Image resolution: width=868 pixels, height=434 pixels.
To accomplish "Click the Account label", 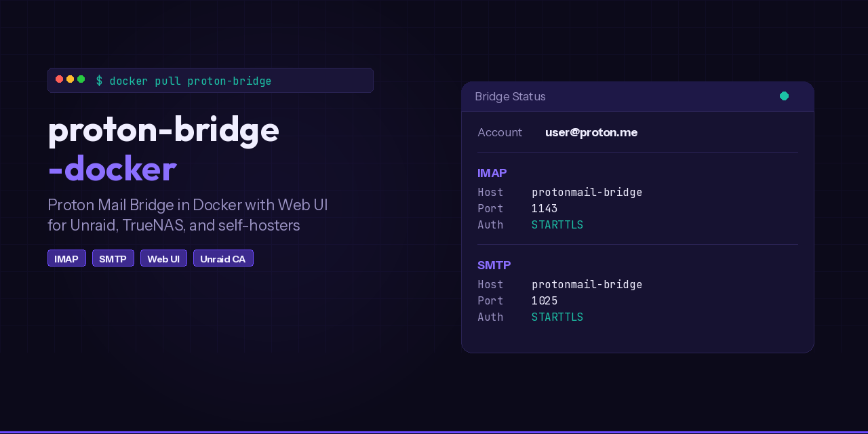I will (500, 132).
